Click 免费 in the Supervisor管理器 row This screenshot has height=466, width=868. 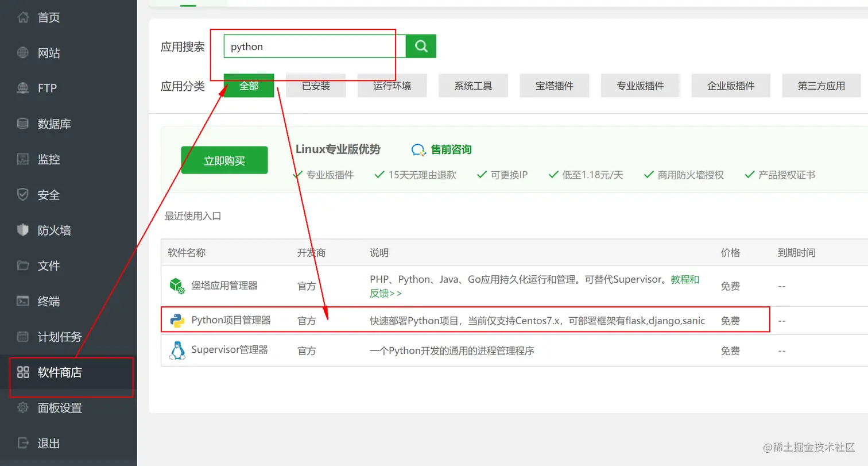(730, 351)
